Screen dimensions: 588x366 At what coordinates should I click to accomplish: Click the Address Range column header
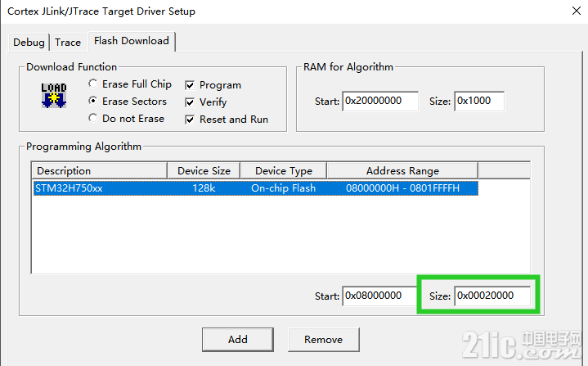[402, 171]
